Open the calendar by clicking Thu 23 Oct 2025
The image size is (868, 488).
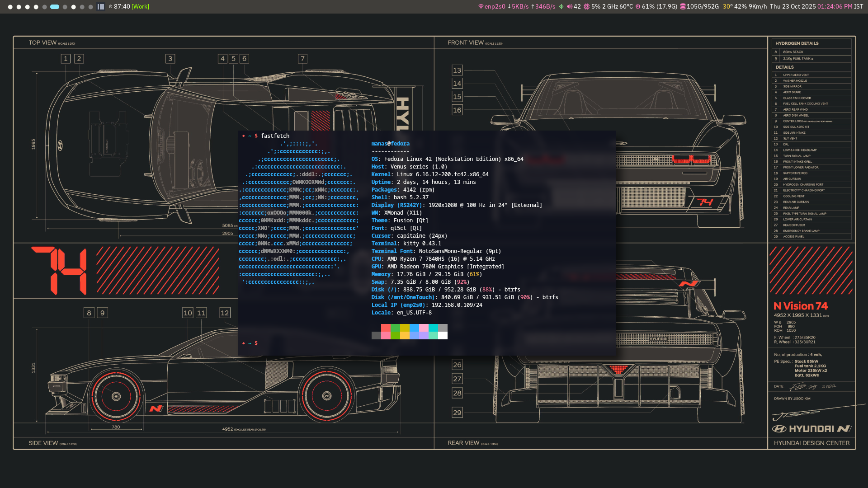[x=794, y=7]
